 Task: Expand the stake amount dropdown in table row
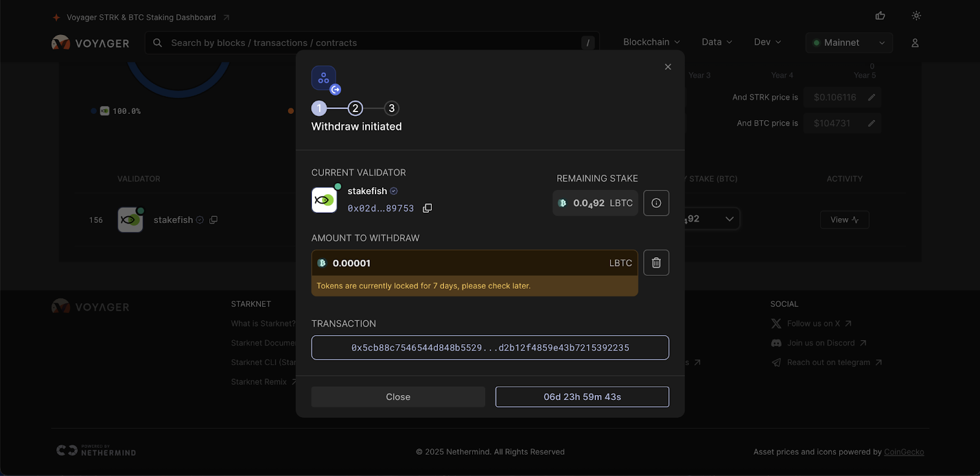tap(729, 219)
